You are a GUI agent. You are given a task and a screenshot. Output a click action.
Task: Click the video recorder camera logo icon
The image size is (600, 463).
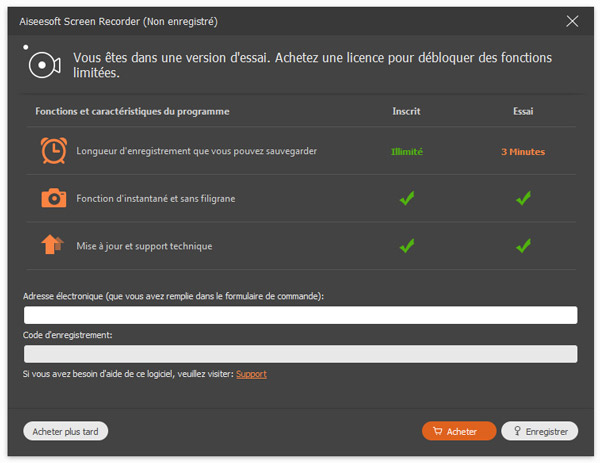tap(41, 65)
